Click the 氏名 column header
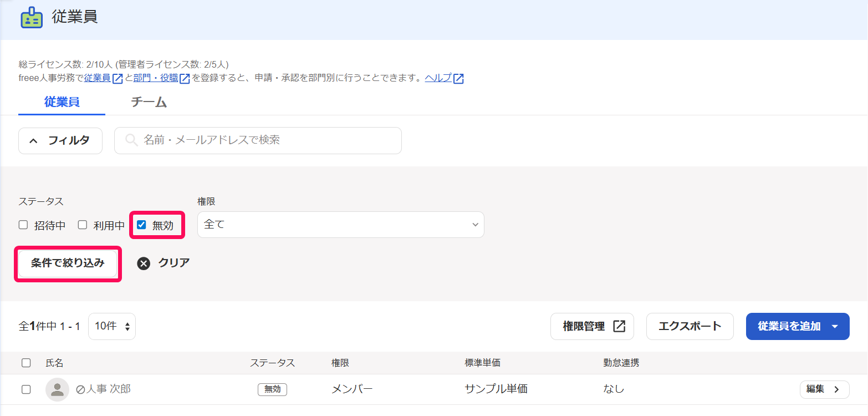 click(54, 363)
